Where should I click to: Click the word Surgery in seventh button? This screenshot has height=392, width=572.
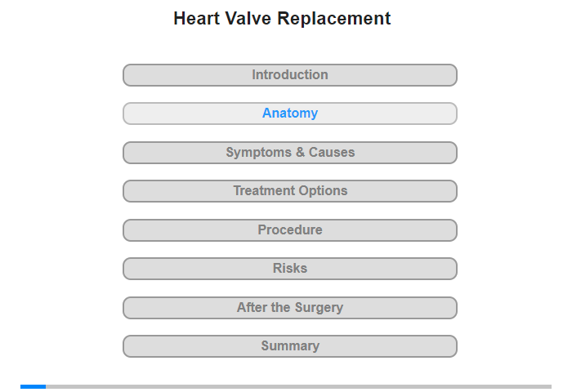[x=319, y=307]
